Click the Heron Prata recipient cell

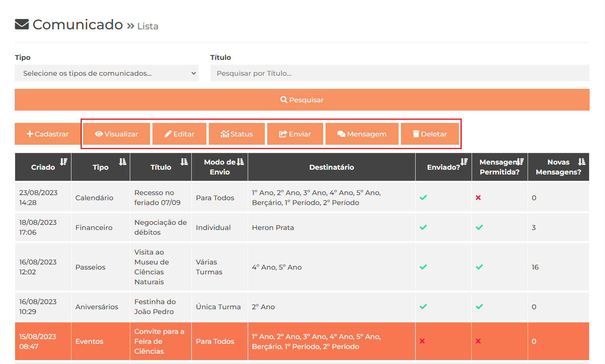click(x=331, y=227)
